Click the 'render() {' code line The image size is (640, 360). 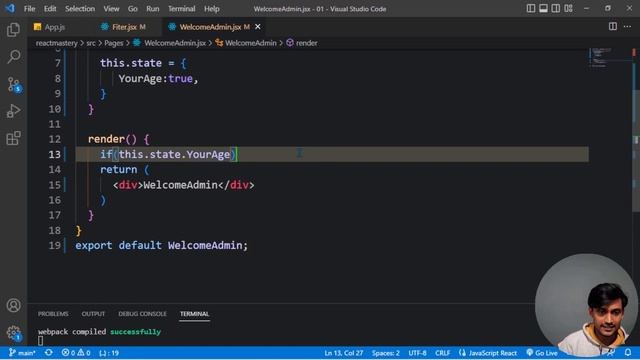[119, 139]
